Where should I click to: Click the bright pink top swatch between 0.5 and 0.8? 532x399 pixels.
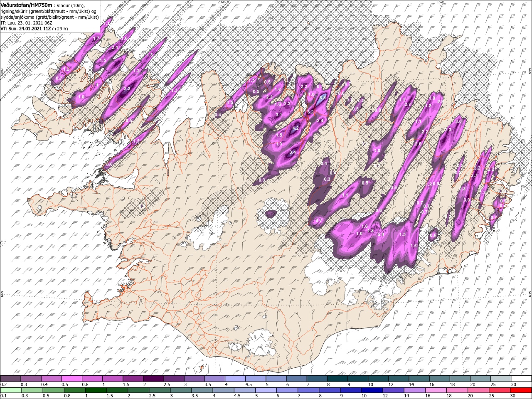click(72, 379)
